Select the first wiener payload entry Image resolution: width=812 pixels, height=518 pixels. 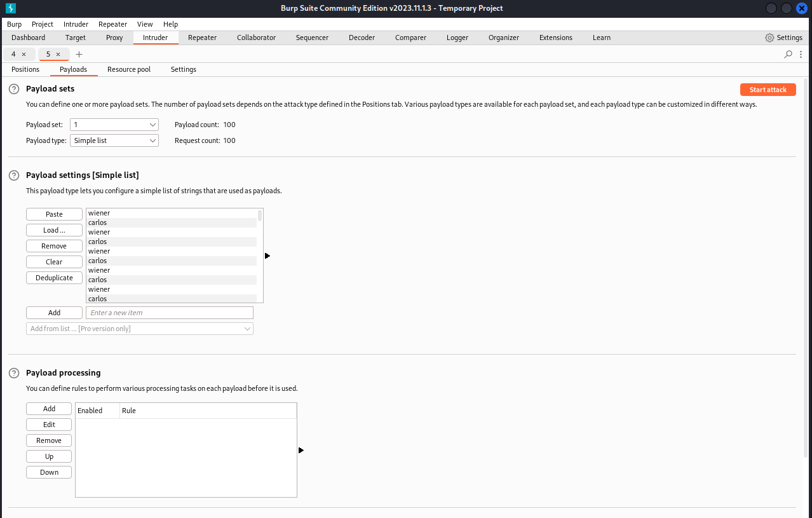[x=172, y=213]
